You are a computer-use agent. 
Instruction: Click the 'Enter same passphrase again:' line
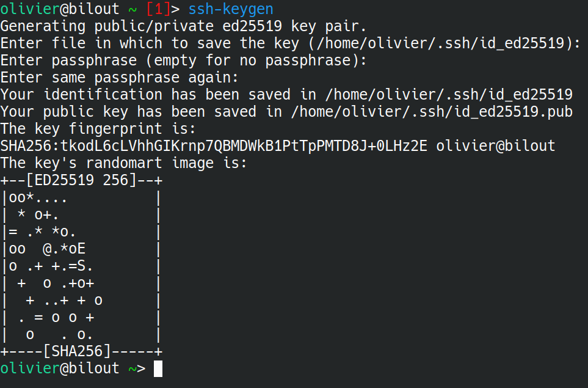coord(119,78)
